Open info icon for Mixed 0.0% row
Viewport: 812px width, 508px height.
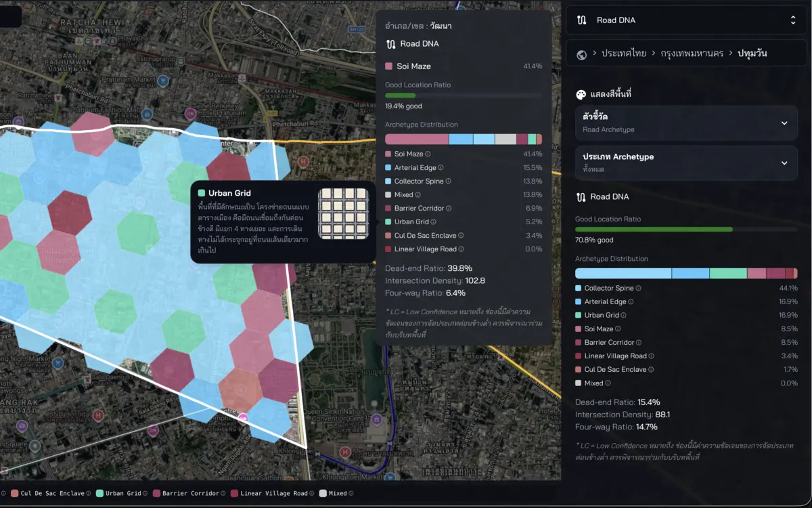click(x=608, y=383)
